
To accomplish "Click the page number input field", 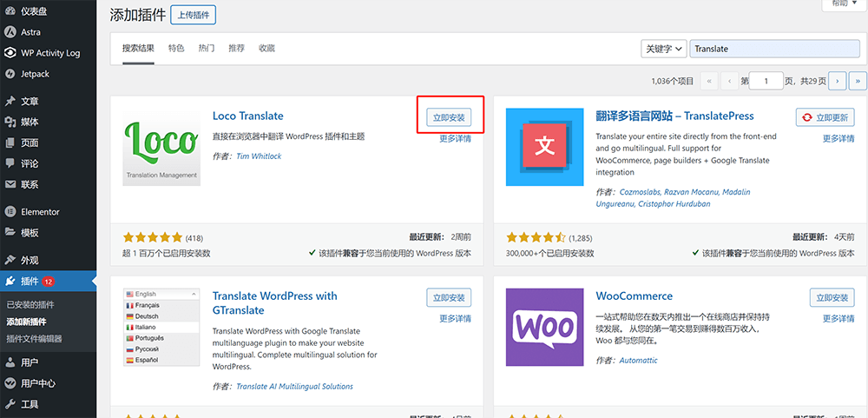I will [766, 81].
